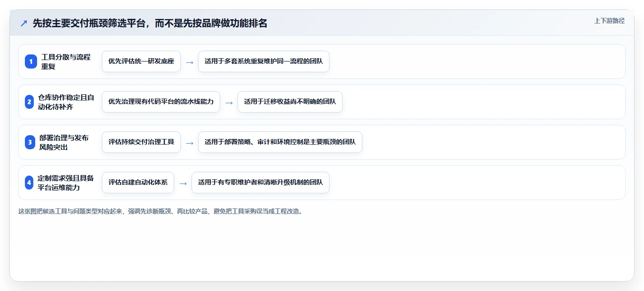Screen dimensions: 644x291
Task: Select the 评估自建自动化体系 box
Action: point(138,183)
